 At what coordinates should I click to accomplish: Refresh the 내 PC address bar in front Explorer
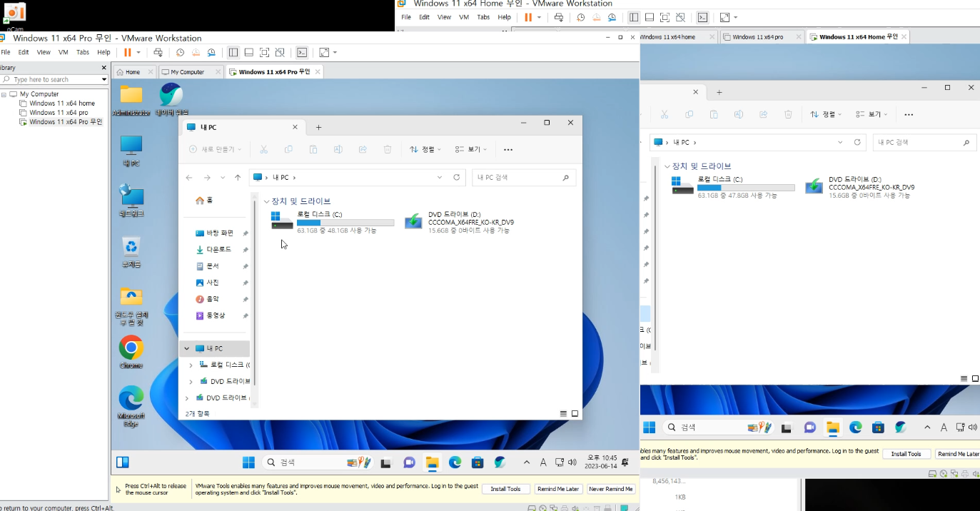pyautogui.click(x=457, y=177)
